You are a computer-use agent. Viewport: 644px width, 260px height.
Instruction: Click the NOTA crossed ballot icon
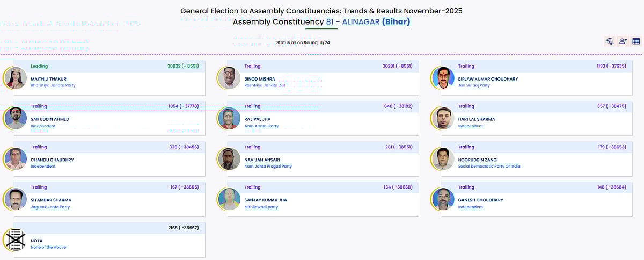point(14,240)
